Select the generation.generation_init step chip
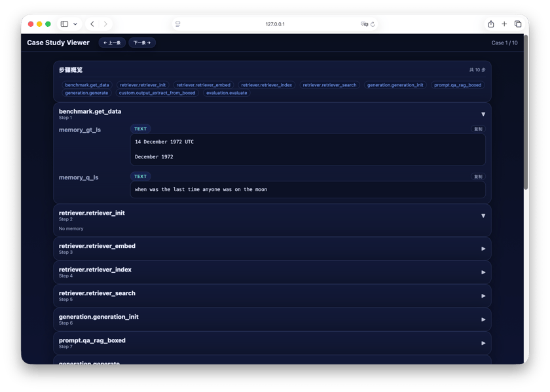 [395, 85]
